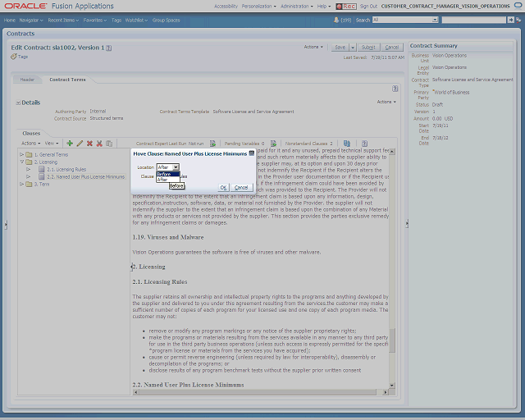Expand the 3. Term tree node
525x420 pixels.
pyautogui.click(x=21, y=184)
